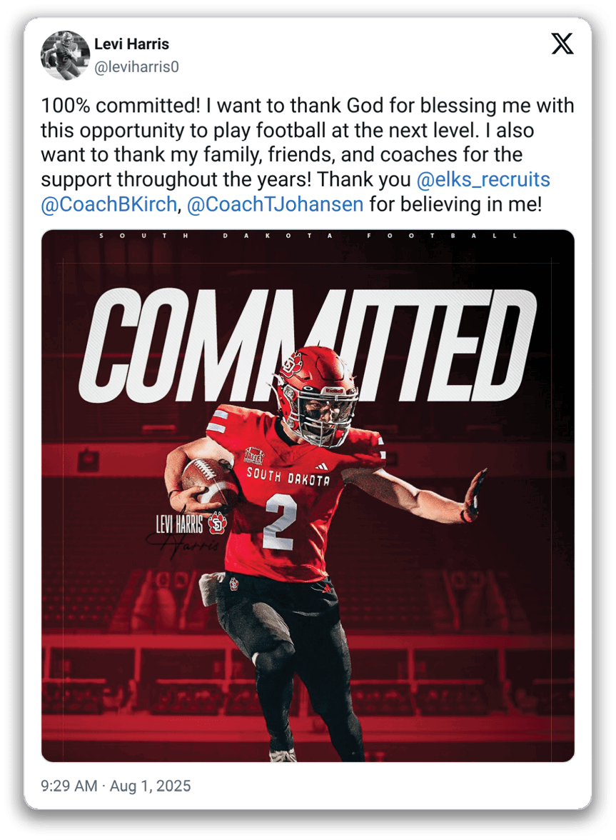Click the LEVI HARRIS name text in graphic
The image size is (616, 840).
click(x=181, y=523)
